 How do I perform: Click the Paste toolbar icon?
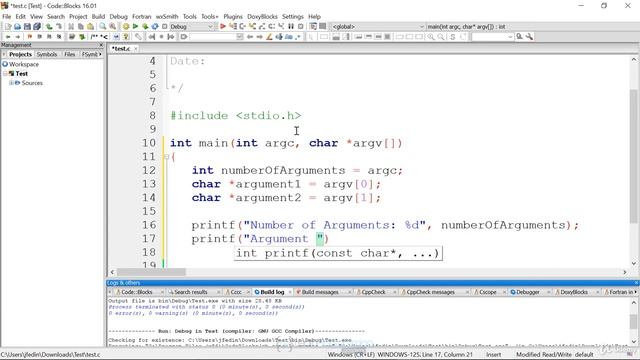pyautogui.click(x=91, y=27)
